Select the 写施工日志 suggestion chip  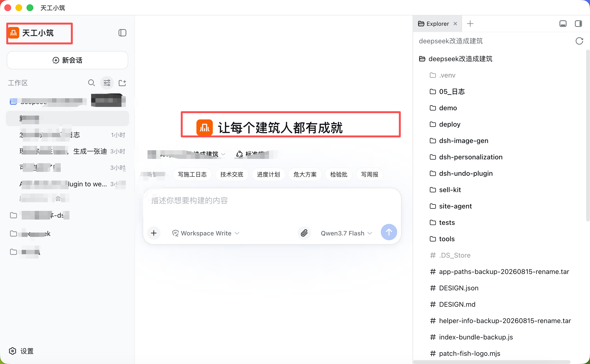click(x=192, y=174)
